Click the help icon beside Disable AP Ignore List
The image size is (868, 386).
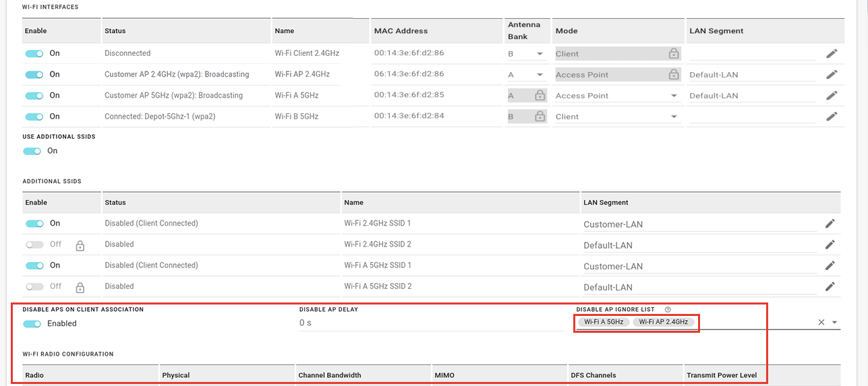pyautogui.click(x=668, y=309)
